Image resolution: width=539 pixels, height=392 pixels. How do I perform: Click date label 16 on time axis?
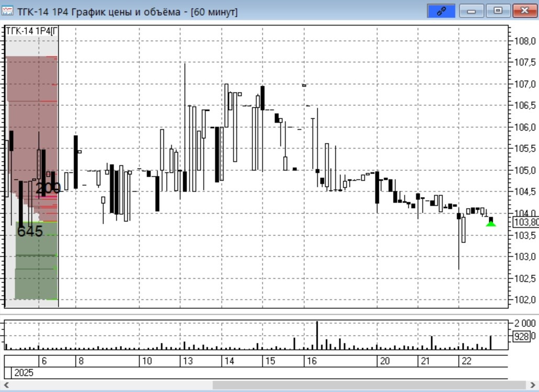(x=311, y=361)
